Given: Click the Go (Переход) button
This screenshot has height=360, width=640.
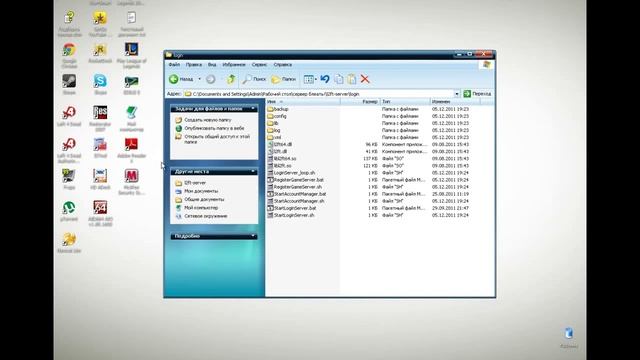Looking at the screenshot, I should pyautogui.click(x=477, y=94).
